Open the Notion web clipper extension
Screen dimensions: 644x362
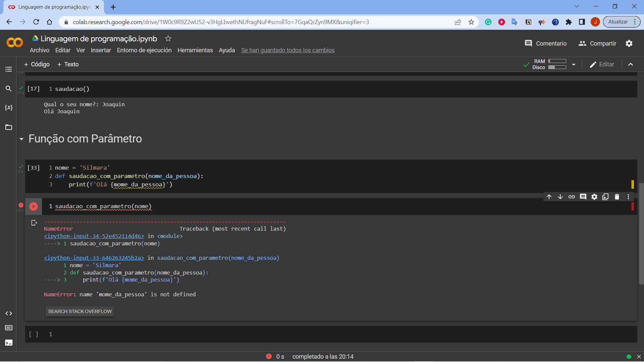tap(528, 22)
